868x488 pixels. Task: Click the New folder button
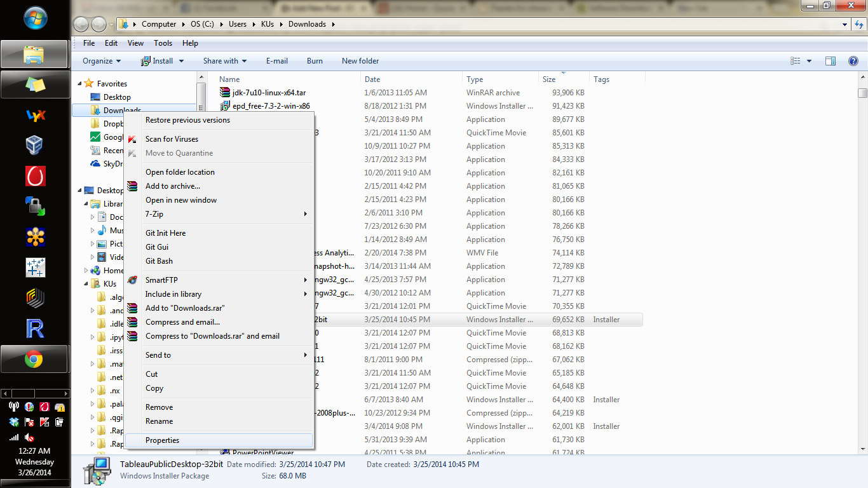click(360, 60)
